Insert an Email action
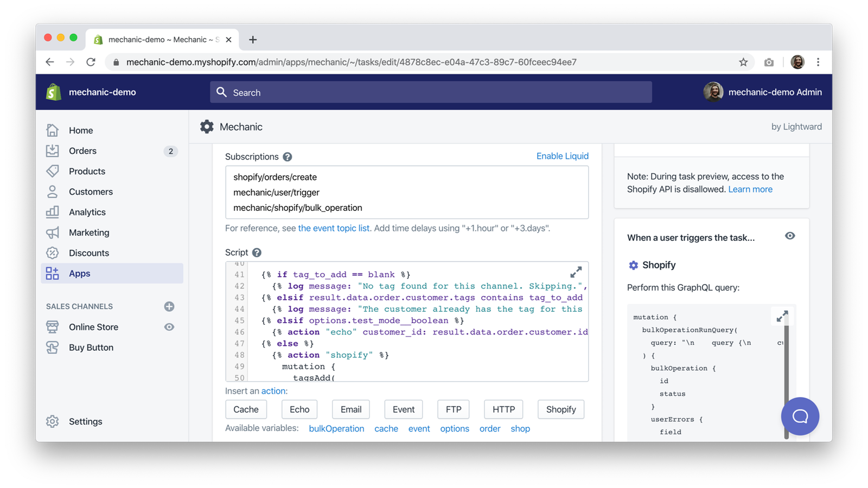 coord(351,409)
